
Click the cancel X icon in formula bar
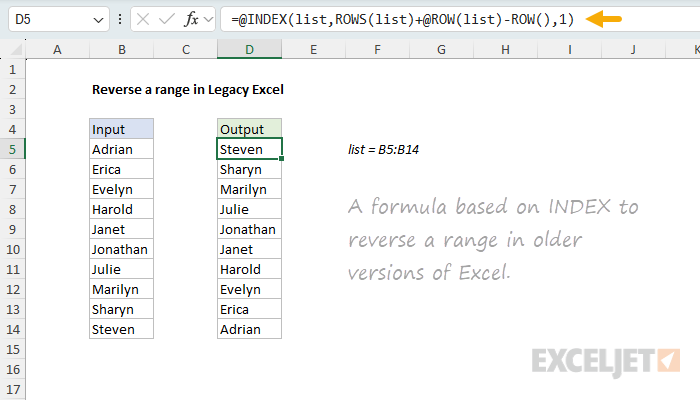pyautogui.click(x=143, y=19)
